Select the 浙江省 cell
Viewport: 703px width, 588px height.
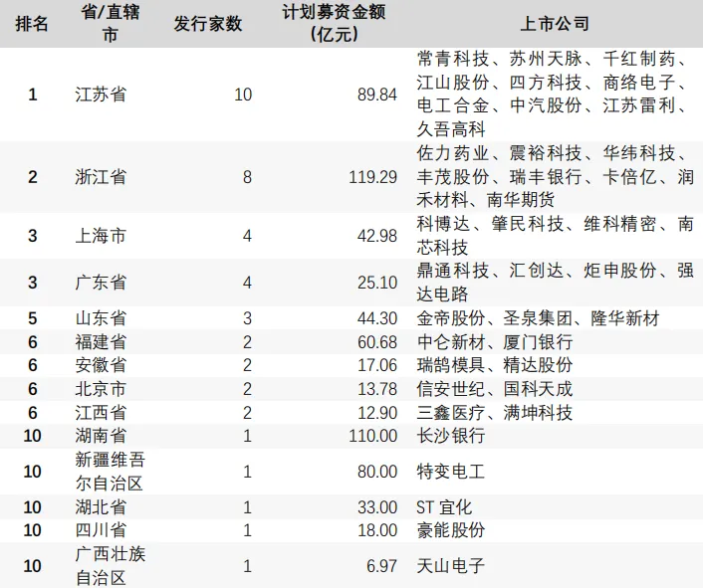tap(101, 177)
